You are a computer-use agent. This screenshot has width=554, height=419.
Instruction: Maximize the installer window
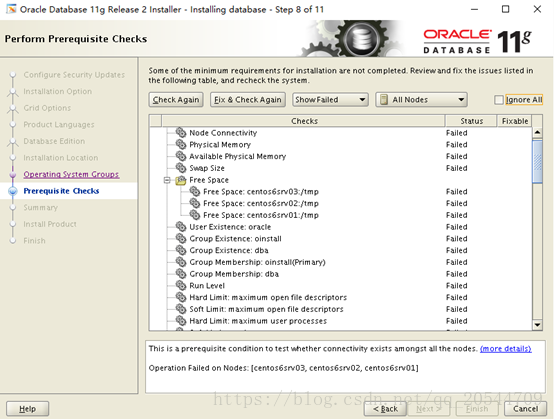pos(506,9)
